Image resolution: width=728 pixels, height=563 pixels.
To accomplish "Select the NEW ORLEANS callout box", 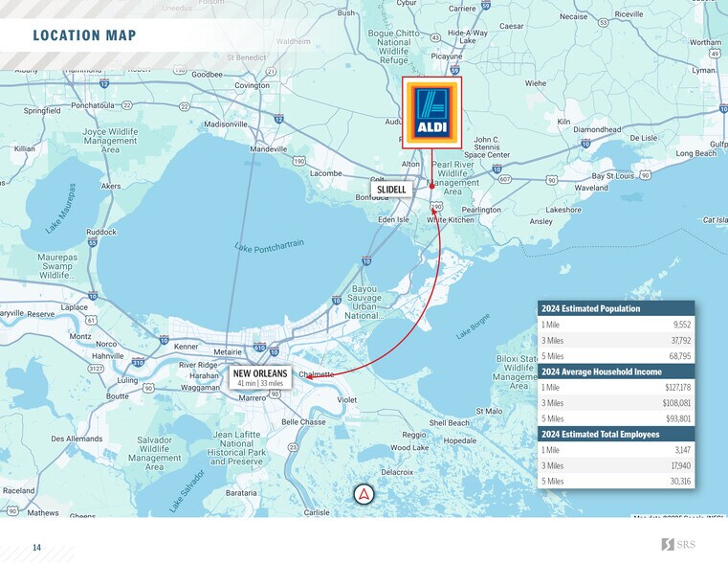I will pos(259,377).
